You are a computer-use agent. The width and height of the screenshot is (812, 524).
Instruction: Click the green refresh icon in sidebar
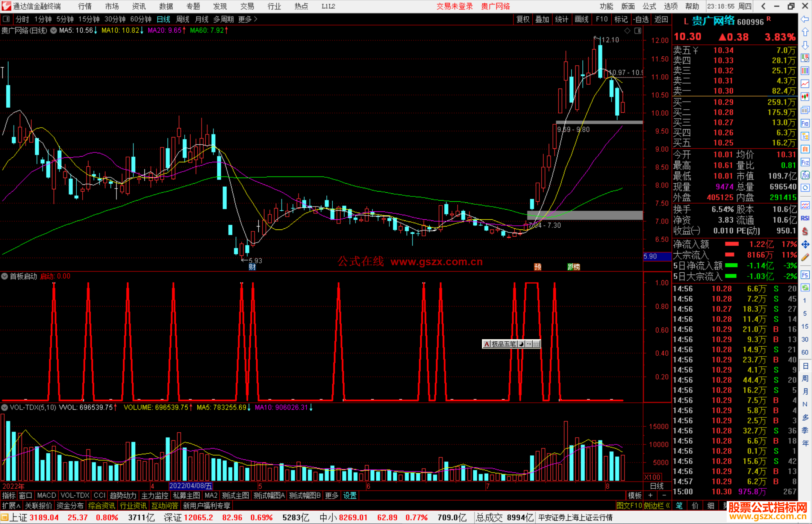805,288
